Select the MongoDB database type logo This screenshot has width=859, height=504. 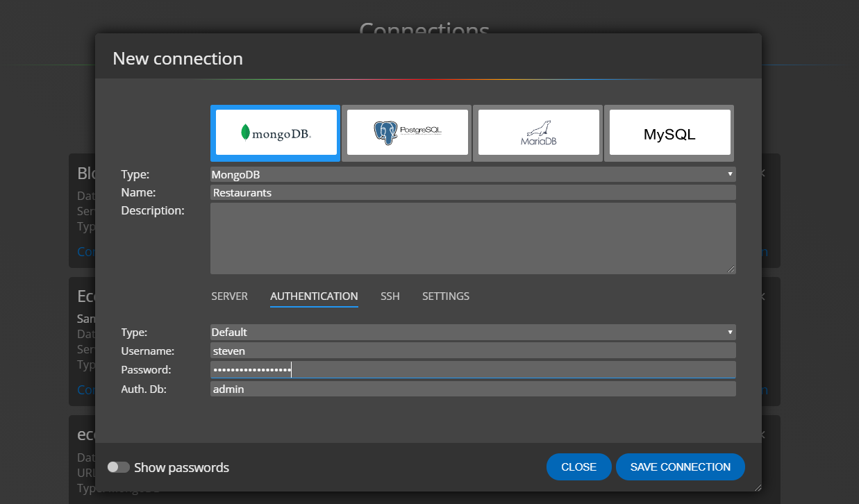click(x=275, y=131)
